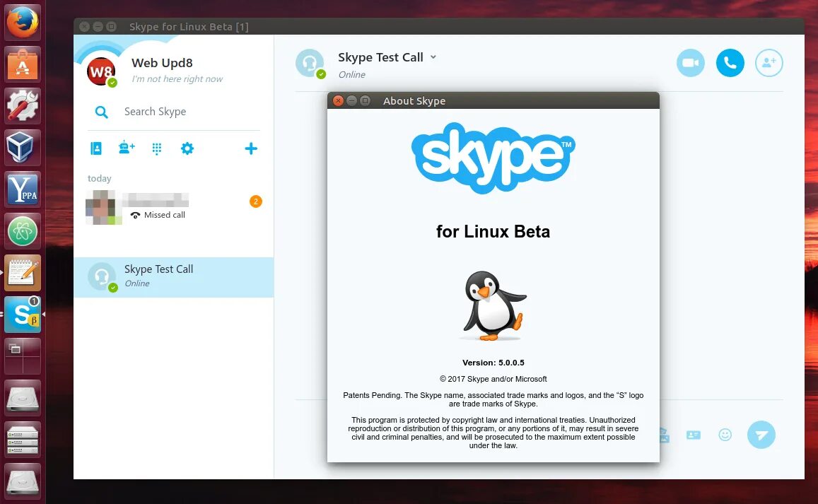Open Ubuntu Software Center in launcher
The width and height of the screenshot is (818, 504).
[x=23, y=64]
